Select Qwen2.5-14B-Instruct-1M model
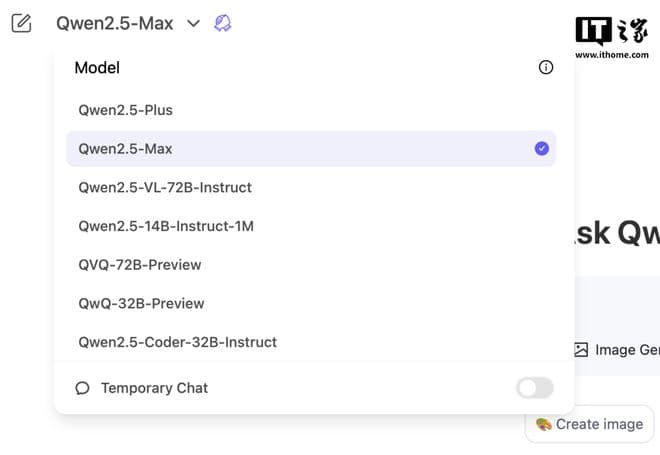The image size is (660, 455). 166,226
